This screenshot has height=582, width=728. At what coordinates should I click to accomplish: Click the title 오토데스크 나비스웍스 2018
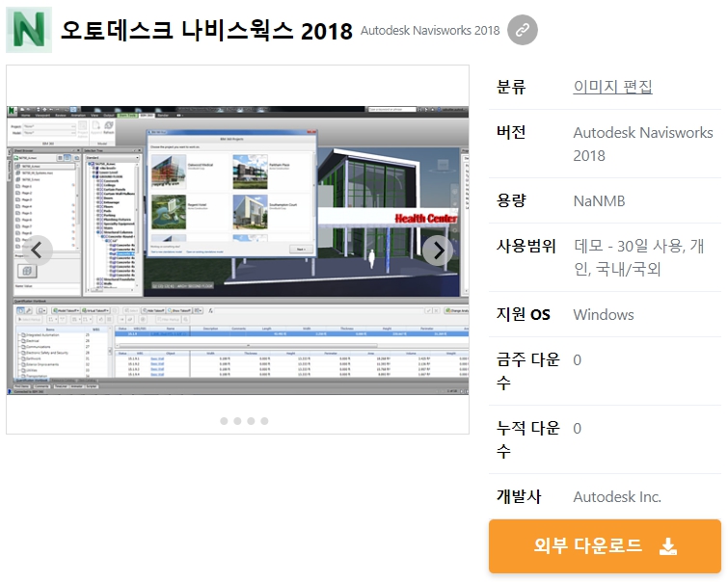click(x=206, y=31)
